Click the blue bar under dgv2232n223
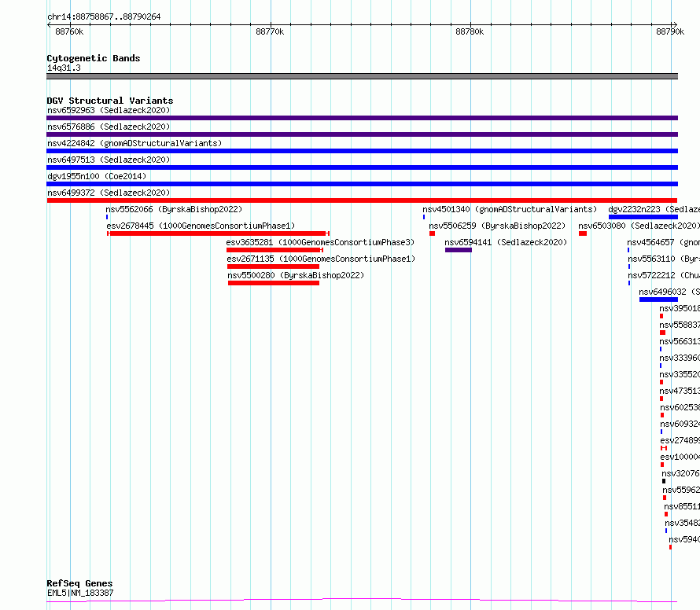The height and width of the screenshot is (610, 700). 643,217
